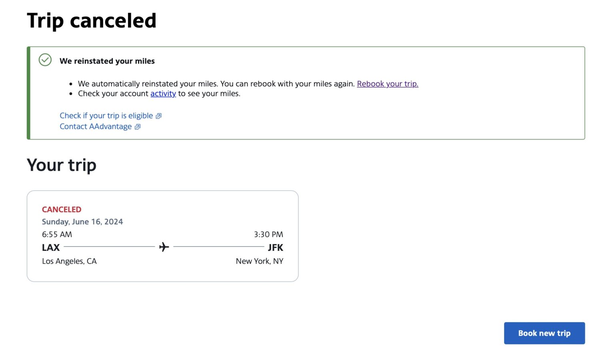Open your account activity link
This screenshot has width=614, height=364.
tap(163, 93)
